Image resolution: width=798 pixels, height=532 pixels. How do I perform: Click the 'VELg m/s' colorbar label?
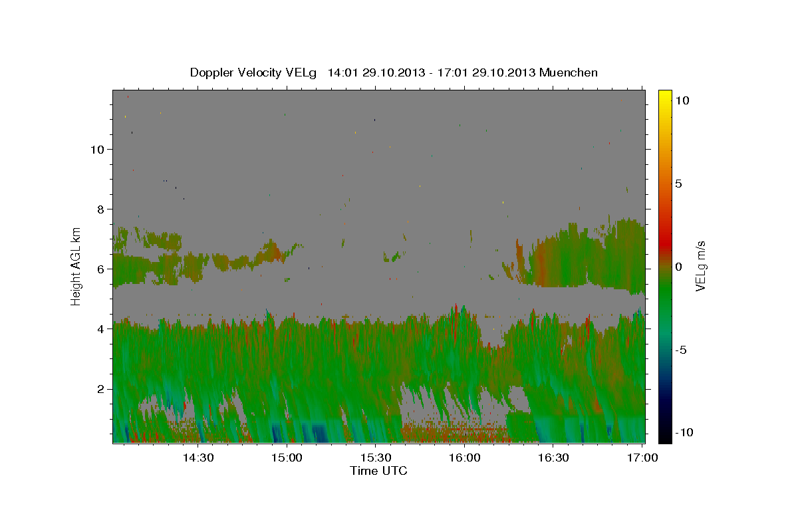[700, 266]
